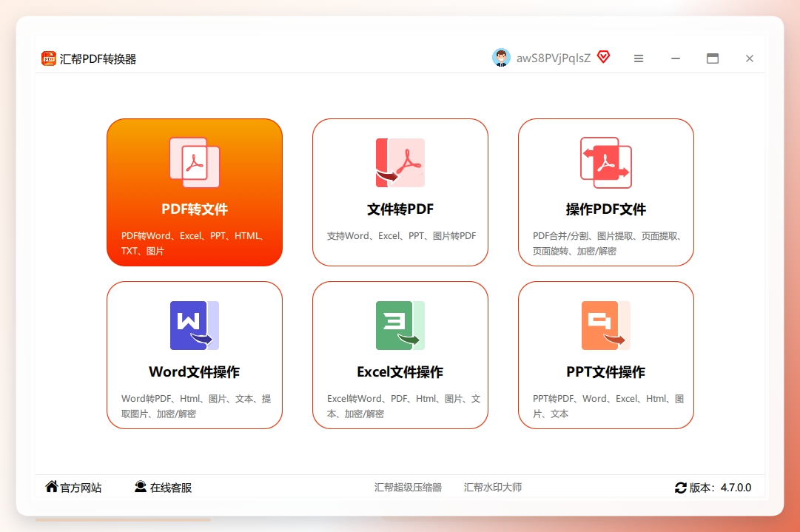Viewport: 800px width, 532px height.
Task: Click the Word文件操作 title text
Action: click(195, 372)
